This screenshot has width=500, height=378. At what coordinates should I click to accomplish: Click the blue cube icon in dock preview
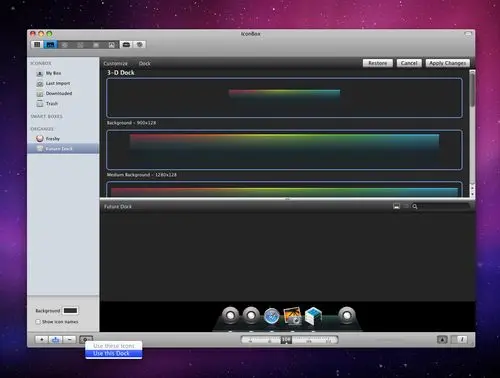[313, 316]
